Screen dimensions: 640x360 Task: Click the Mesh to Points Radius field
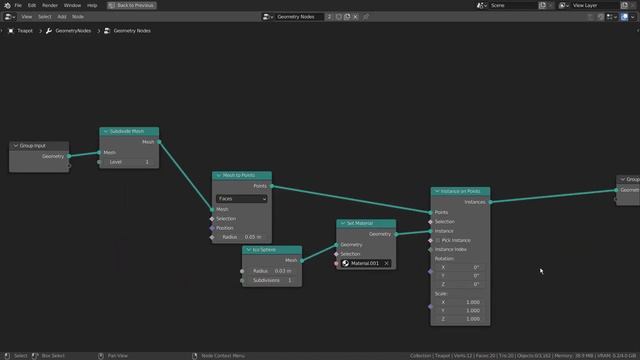click(242, 237)
